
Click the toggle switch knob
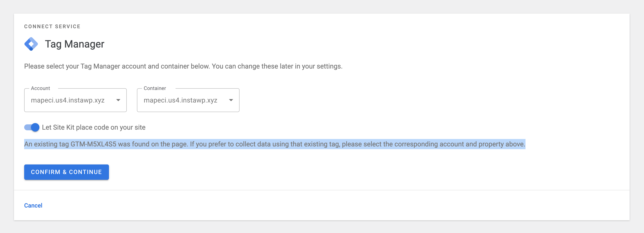(x=35, y=127)
